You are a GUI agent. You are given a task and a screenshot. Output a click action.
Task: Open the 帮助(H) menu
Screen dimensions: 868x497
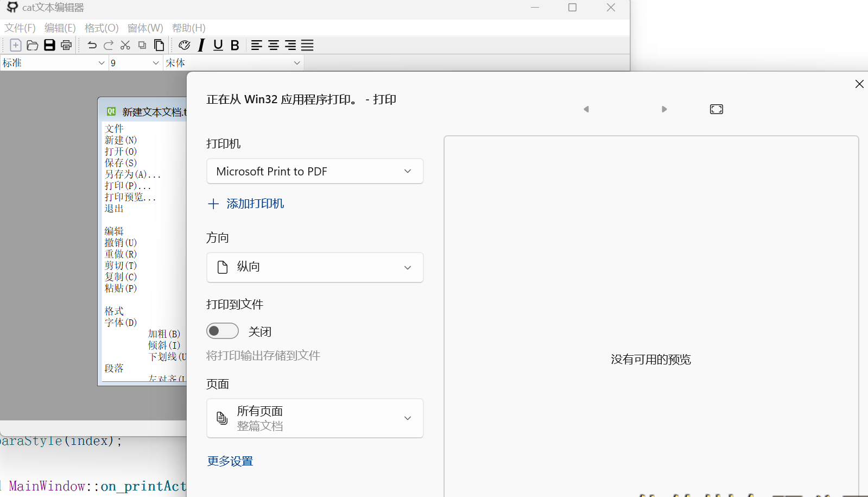(189, 28)
